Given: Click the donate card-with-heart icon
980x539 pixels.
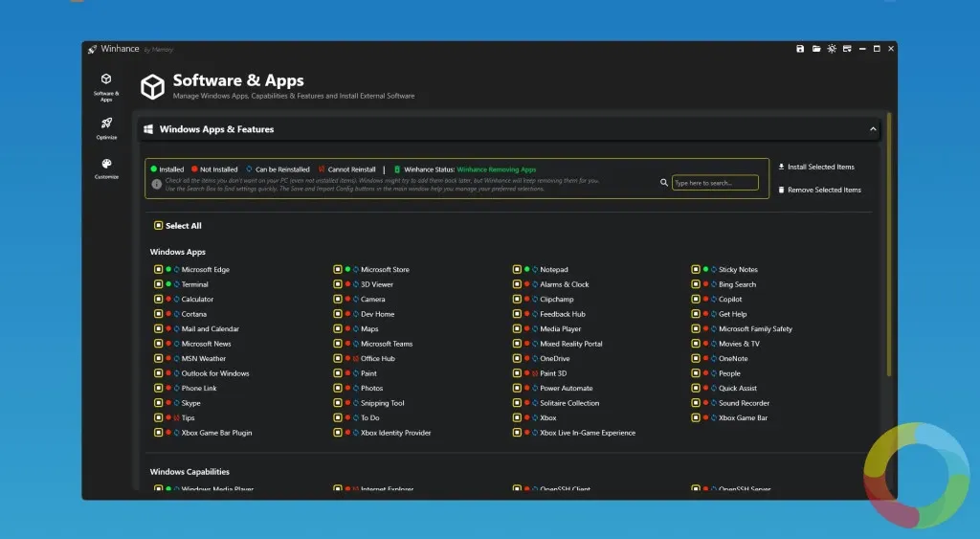Looking at the screenshot, I should pos(847,49).
